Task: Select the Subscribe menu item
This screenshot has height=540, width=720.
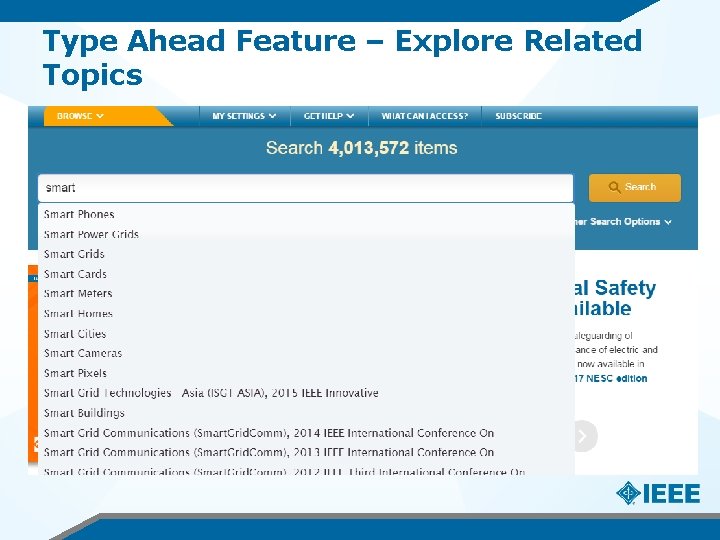Action: (x=518, y=116)
